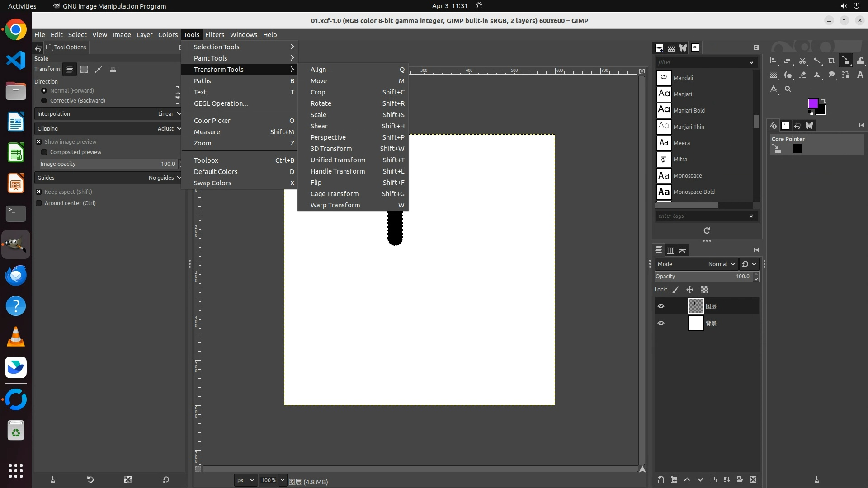Enable the Composited preview checkbox
The width and height of the screenshot is (868, 488).
pos(44,152)
